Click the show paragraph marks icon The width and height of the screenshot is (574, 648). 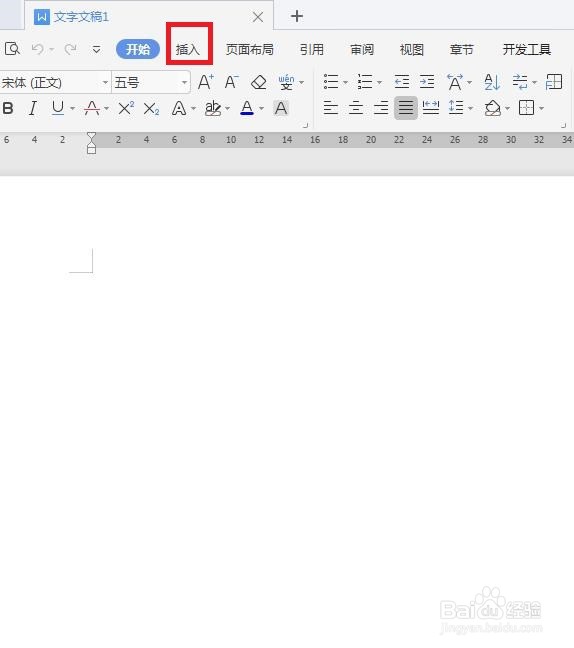(520, 82)
